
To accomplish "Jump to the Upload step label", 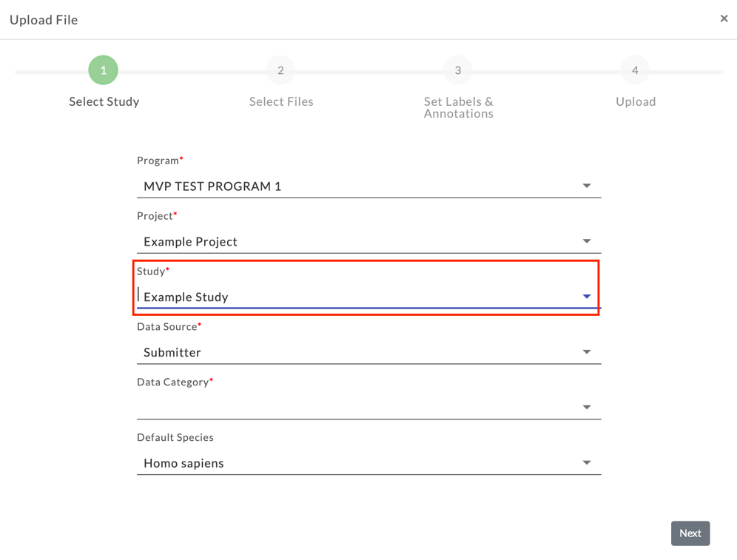I will pos(636,101).
